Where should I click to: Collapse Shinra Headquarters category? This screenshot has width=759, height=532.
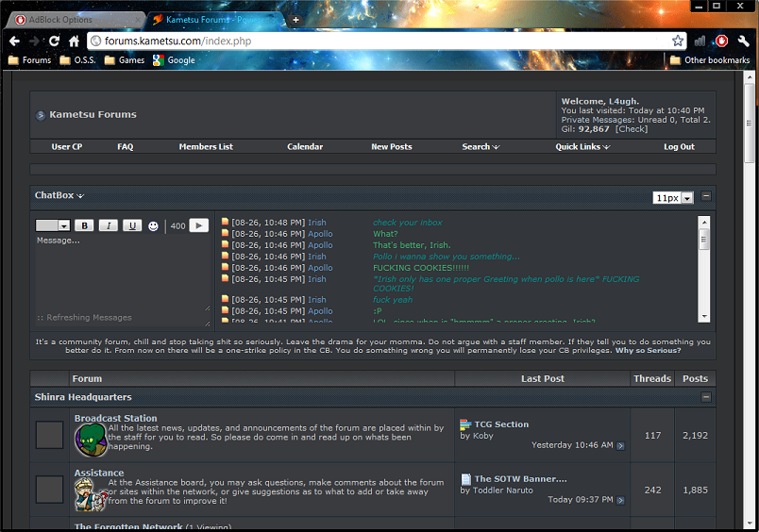click(706, 397)
